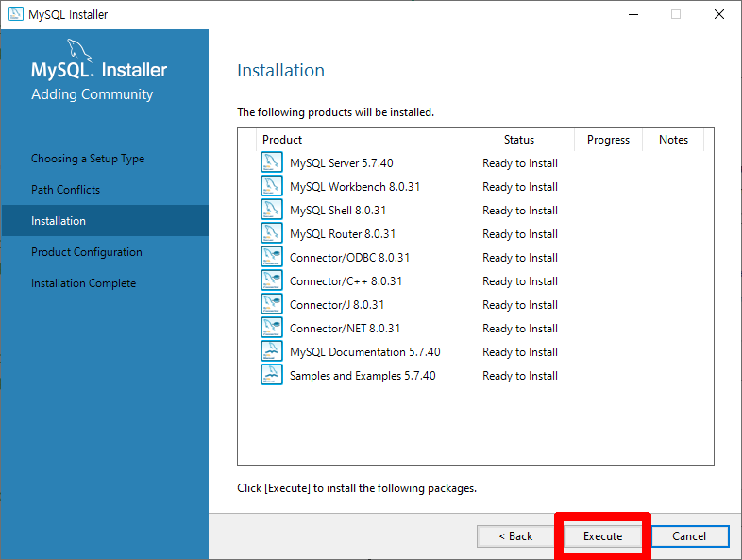Select the MySQL Documentation 5.7.40 row text
Image resolution: width=742 pixels, height=560 pixels.
[364, 352]
